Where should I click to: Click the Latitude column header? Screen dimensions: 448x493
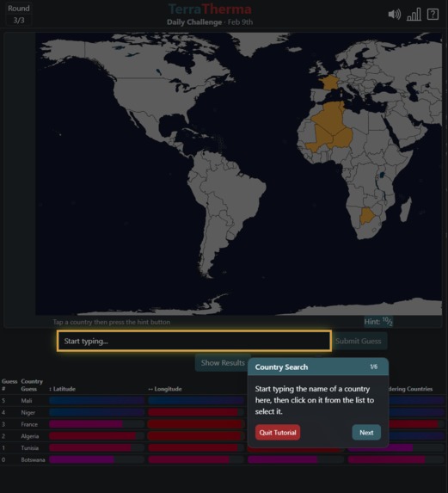click(62, 389)
